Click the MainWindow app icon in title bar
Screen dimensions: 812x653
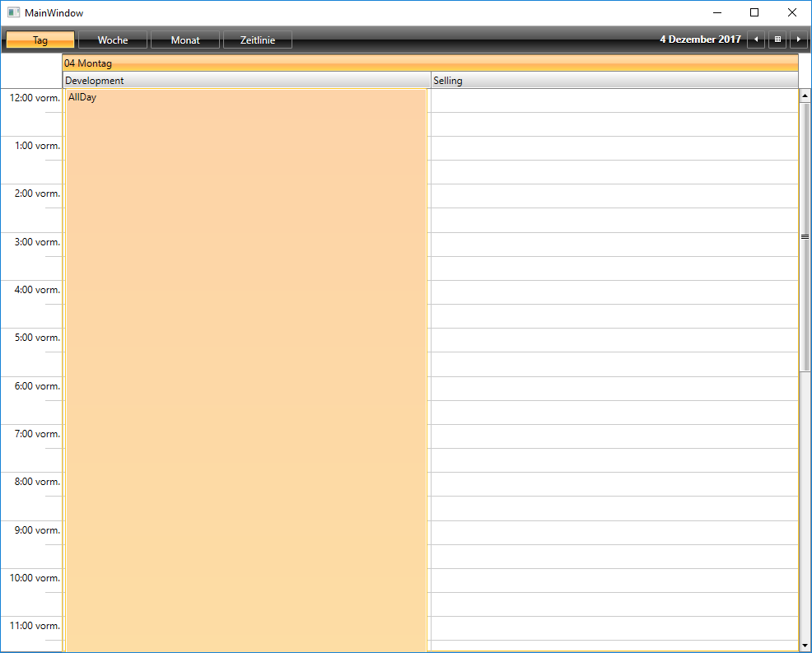click(13, 12)
